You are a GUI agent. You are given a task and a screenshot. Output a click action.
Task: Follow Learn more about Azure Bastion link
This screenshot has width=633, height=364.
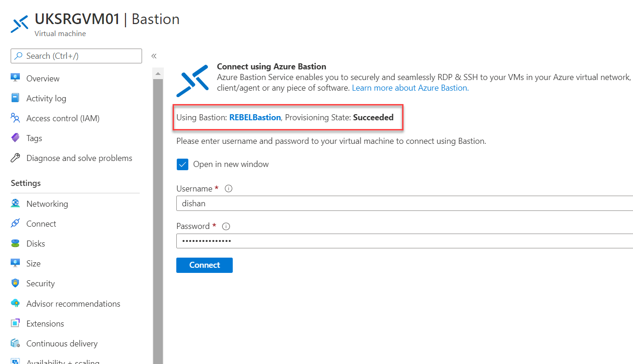pyautogui.click(x=410, y=88)
